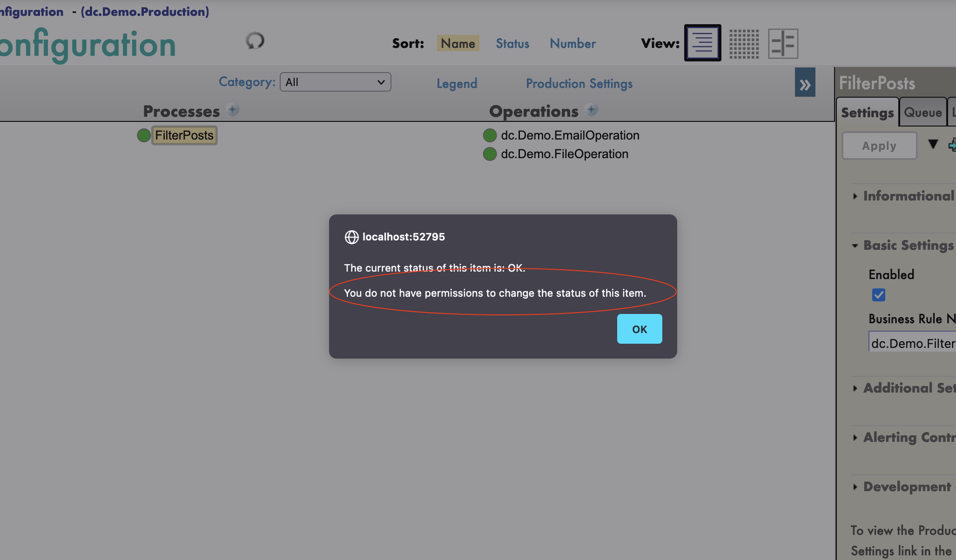Switch to the Queue tab

(922, 113)
